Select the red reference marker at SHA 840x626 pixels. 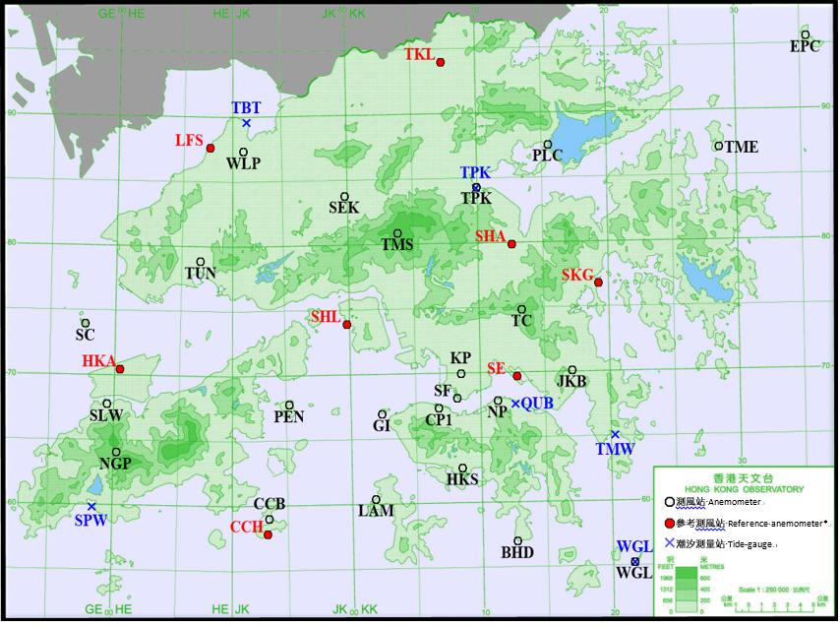(x=511, y=244)
